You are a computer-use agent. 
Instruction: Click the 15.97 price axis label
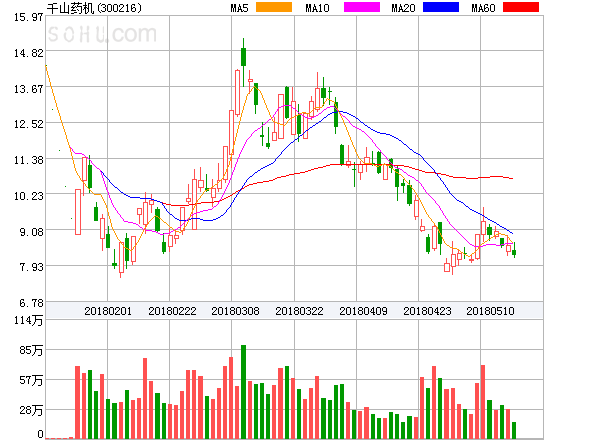(29, 17)
